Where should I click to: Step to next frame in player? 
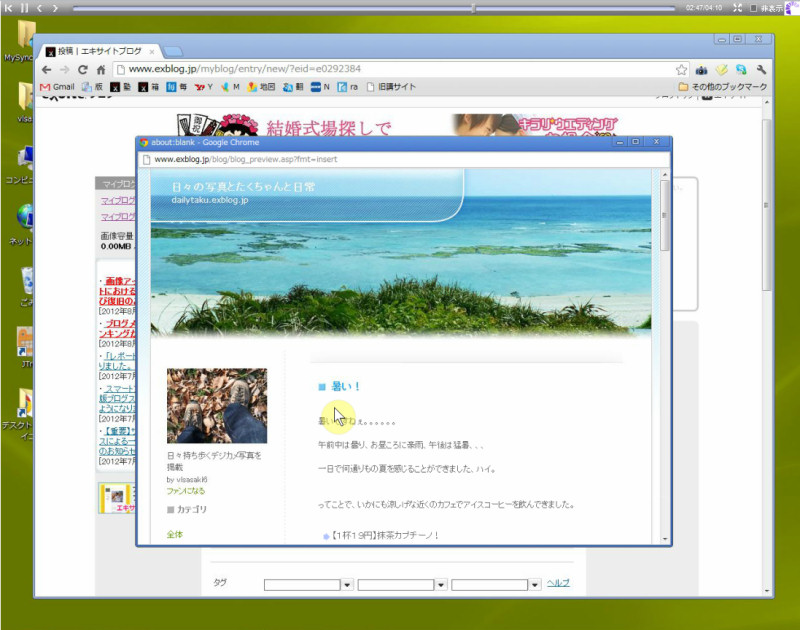pyautogui.click(x=55, y=8)
